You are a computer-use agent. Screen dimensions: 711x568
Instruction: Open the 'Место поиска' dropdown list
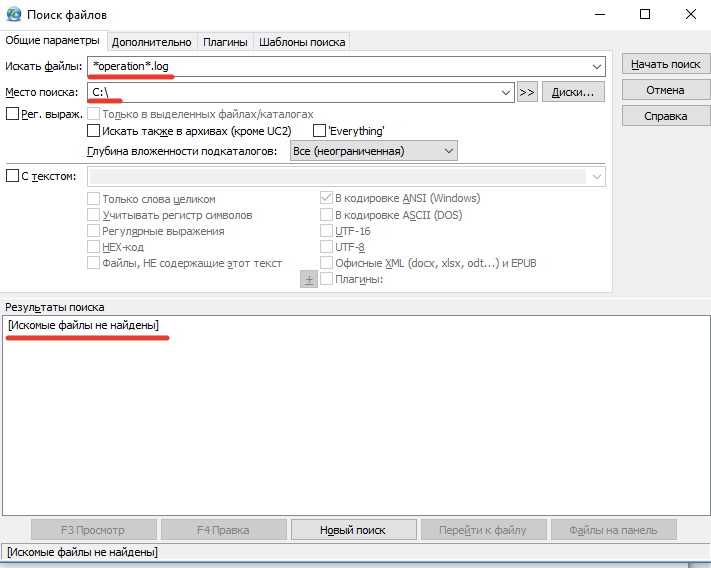[x=505, y=92]
